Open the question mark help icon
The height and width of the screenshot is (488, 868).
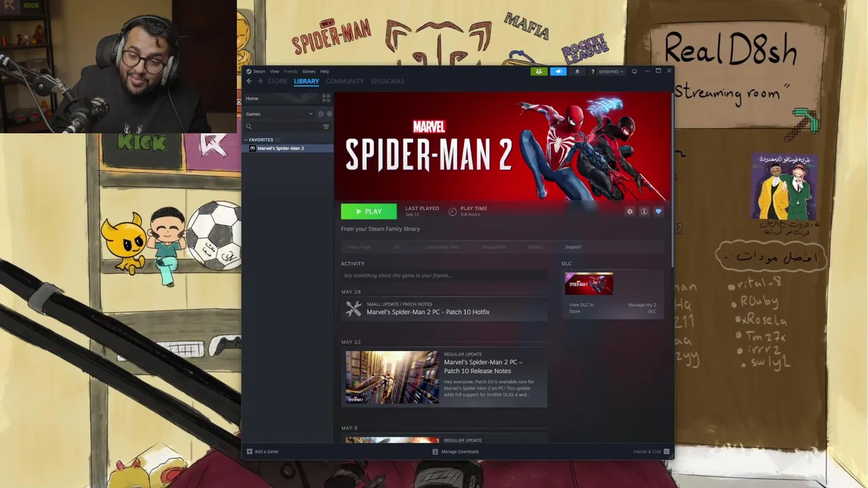(x=593, y=71)
